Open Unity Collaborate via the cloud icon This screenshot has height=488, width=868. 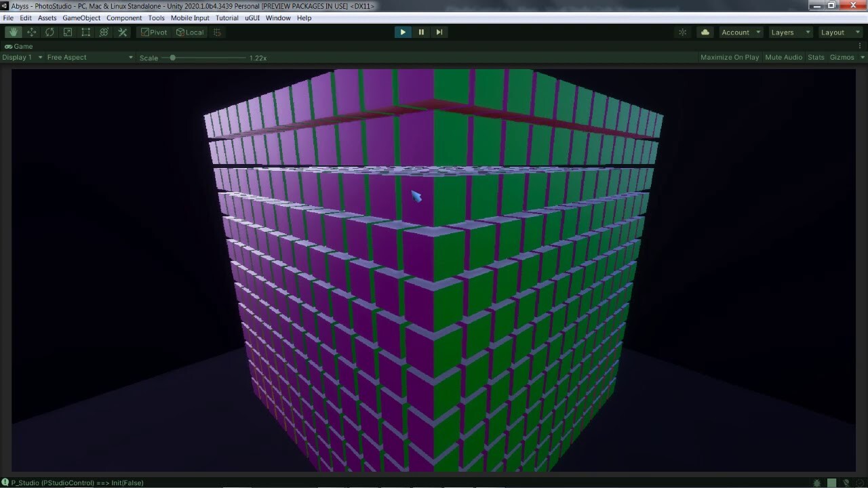[705, 32]
